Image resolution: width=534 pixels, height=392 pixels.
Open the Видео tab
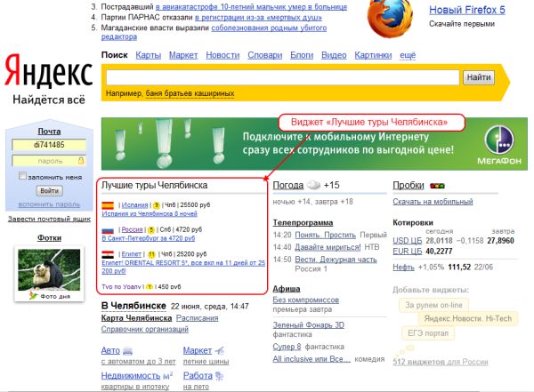[334, 55]
